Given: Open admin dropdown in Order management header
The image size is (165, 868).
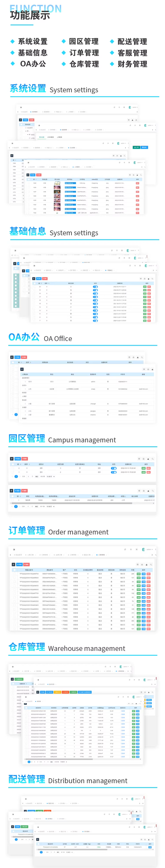Looking at the screenshot, I should (x=149, y=549).
